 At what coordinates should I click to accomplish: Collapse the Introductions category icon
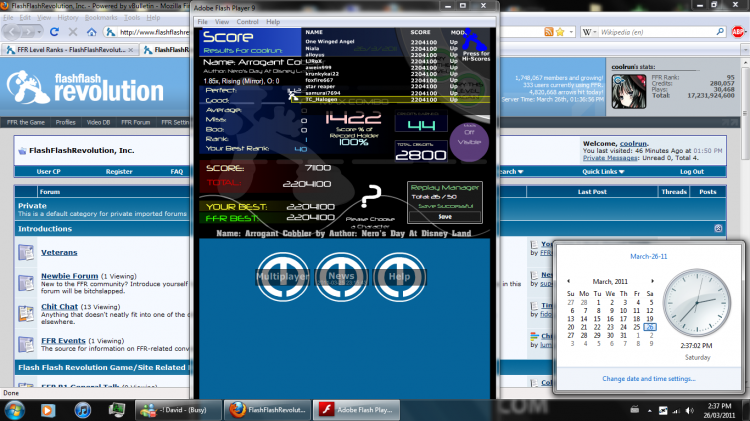point(718,228)
